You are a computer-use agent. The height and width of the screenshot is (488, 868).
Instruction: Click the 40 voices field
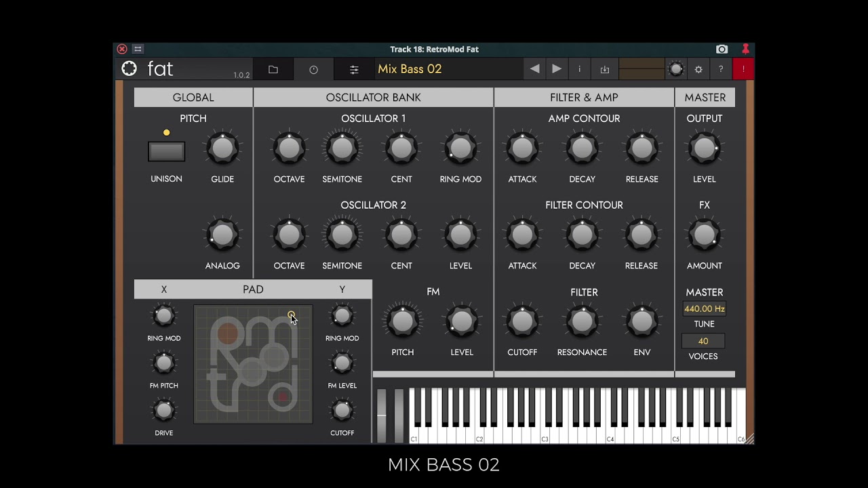(x=703, y=341)
